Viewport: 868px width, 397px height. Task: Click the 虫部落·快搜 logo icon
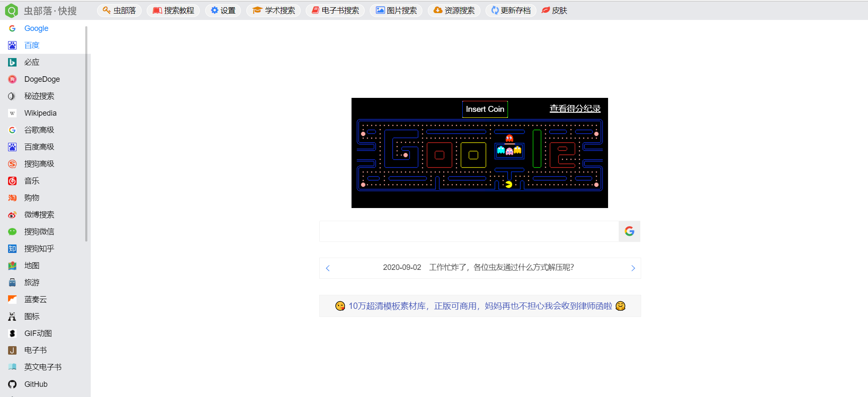coord(11,11)
